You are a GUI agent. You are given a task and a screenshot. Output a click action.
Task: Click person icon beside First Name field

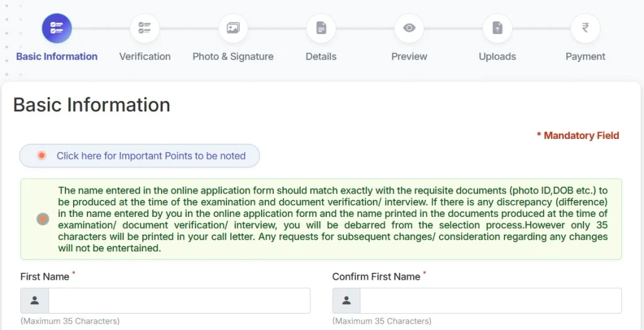click(x=35, y=300)
